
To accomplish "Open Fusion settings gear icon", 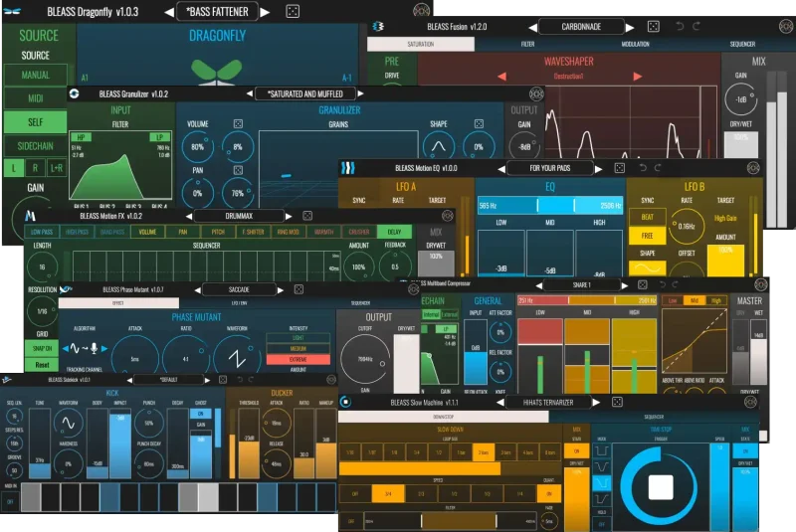I will point(786,27).
